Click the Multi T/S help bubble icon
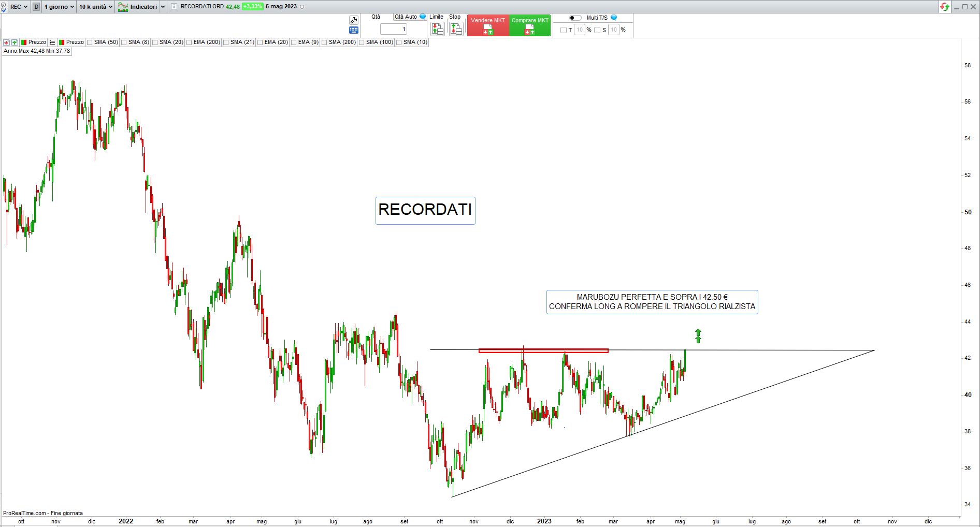Viewport: 980px width, 527px height. coord(614,18)
